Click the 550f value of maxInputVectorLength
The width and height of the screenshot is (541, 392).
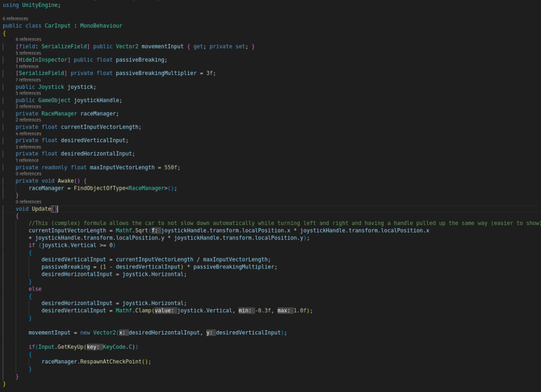(x=172, y=167)
